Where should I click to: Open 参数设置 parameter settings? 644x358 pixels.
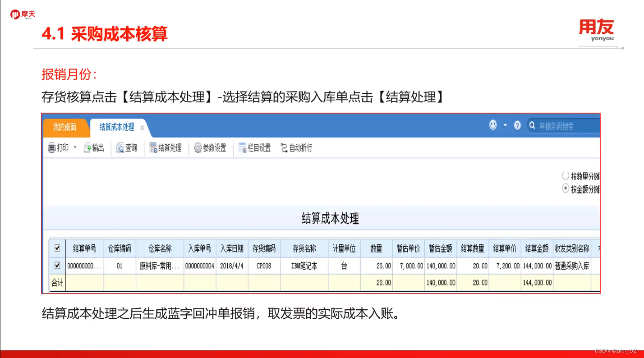tap(210, 148)
